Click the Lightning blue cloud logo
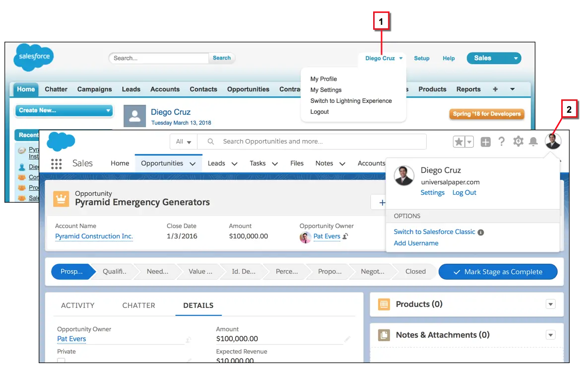Viewport: 588px width, 378px height. (61, 141)
